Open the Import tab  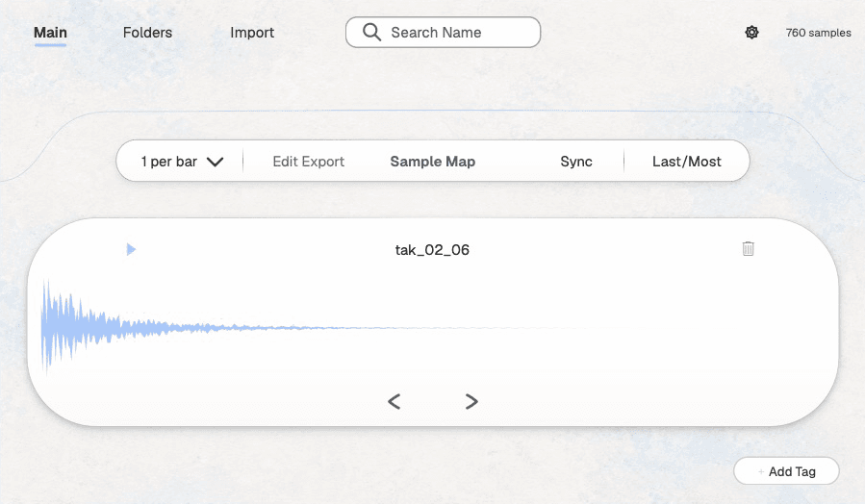pyautogui.click(x=252, y=33)
